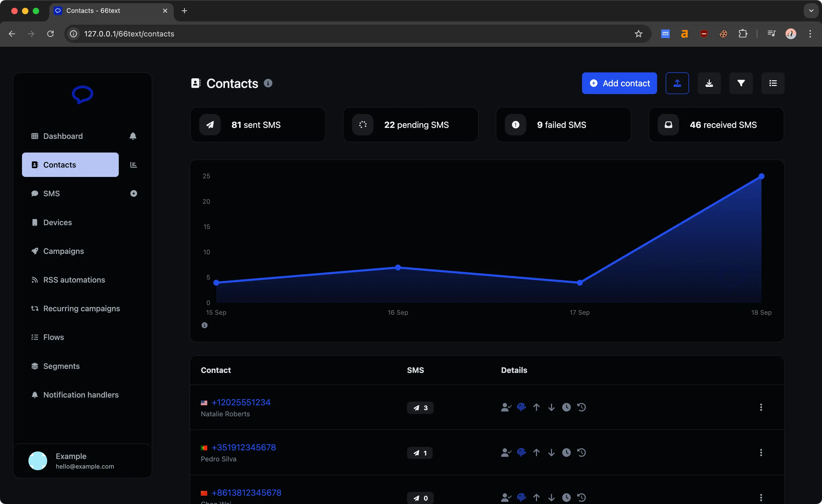Click the clock icon on Pedro Silva row
Screen dimensions: 822x504
click(x=566, y=452)
